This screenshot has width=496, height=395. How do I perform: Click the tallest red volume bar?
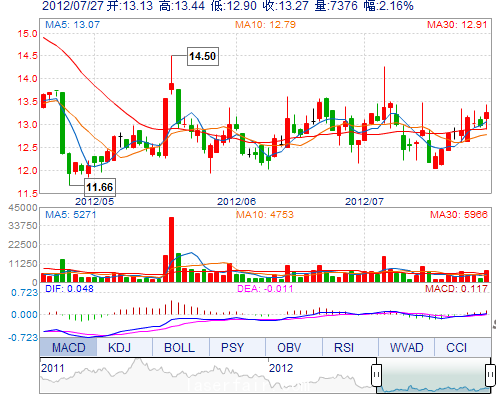click(x=171, y=249)
